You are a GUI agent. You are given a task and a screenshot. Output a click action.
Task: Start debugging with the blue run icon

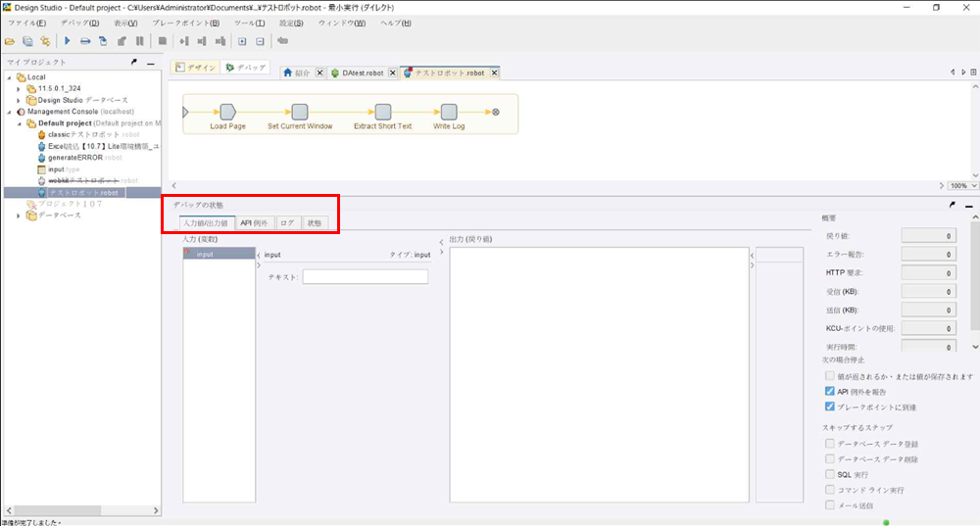(x=67, y=41)
